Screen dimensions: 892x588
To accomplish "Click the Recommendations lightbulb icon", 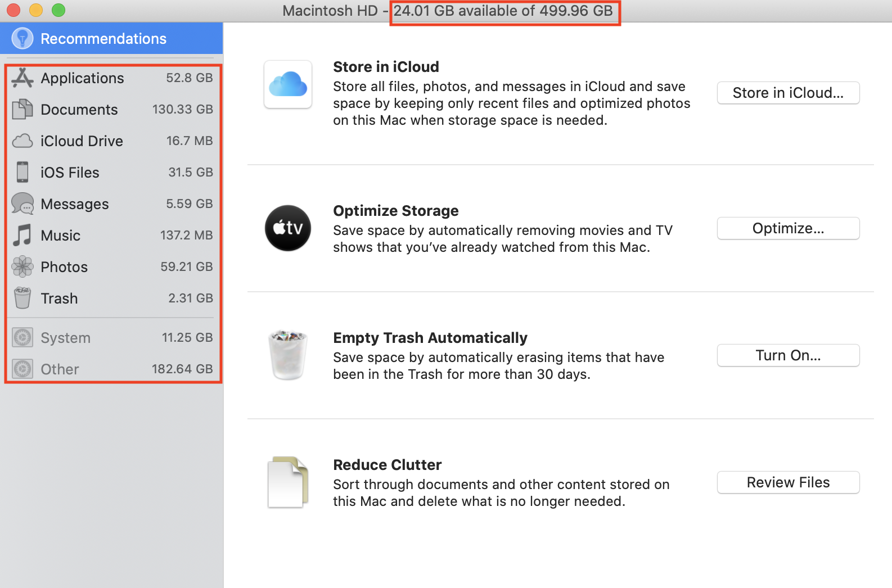I will click(x=22, y=38).
